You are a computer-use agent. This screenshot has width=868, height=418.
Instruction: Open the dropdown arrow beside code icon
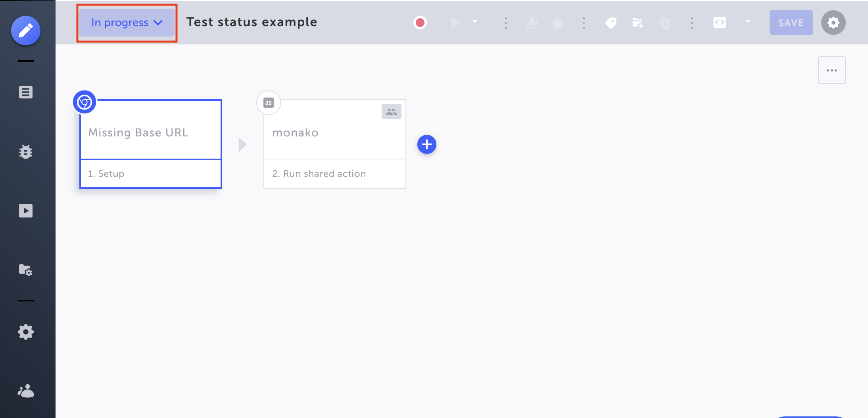(748, 21)
